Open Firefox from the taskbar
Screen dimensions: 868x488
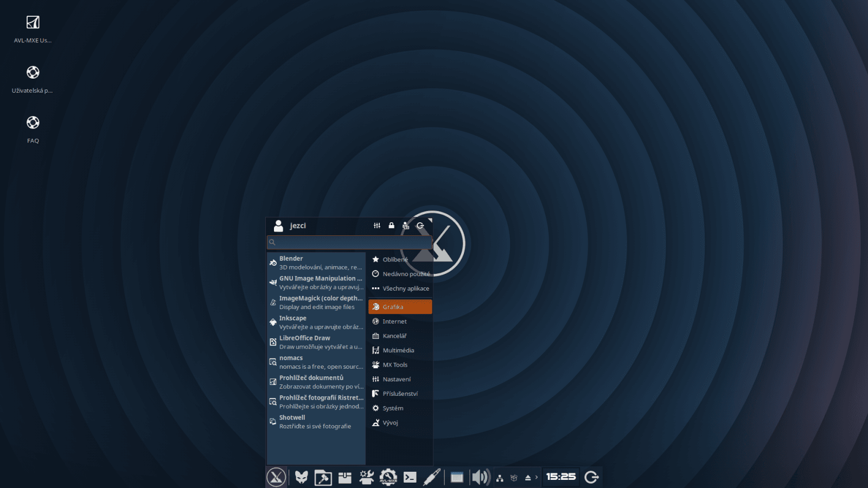click(x=302, y=477)
